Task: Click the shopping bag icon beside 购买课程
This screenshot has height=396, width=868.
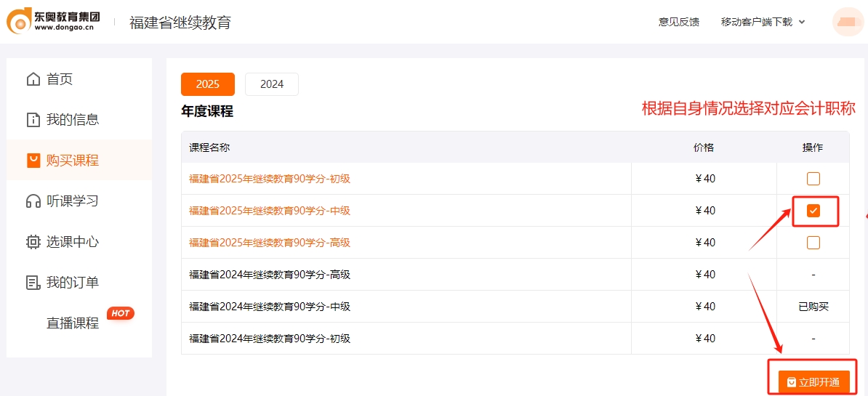Action: pos(33,161)
